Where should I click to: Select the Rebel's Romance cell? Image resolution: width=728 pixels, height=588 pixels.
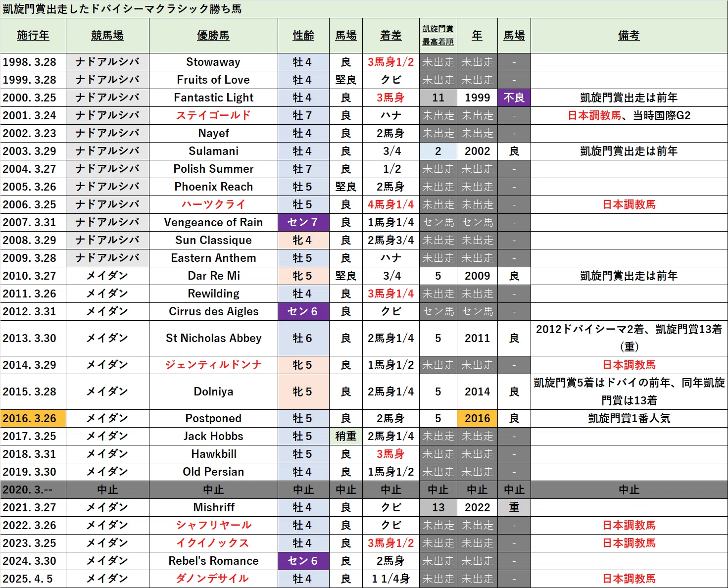pos(213,561)
